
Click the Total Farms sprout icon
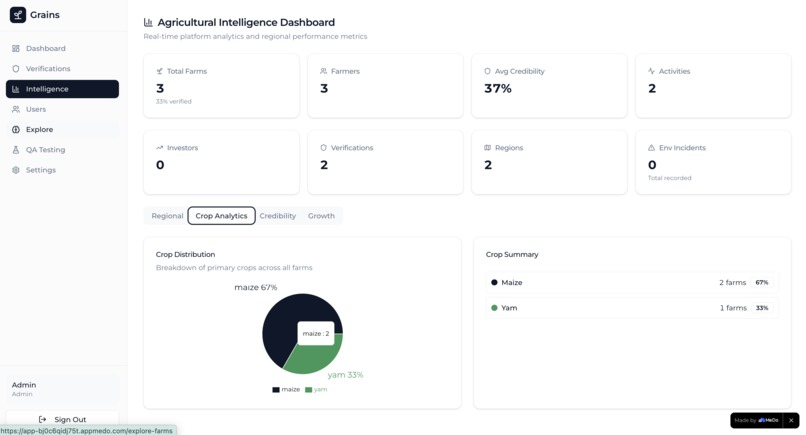[x=159, y=71]
